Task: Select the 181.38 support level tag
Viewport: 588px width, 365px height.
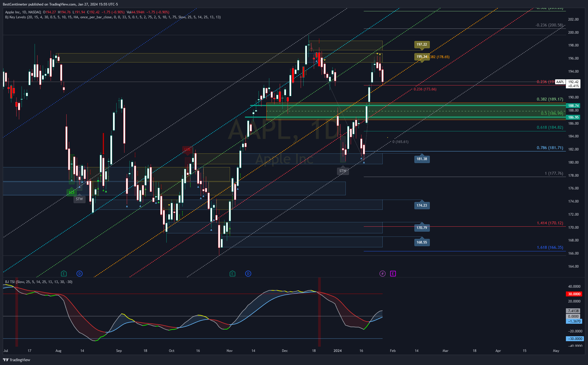Action: tap(422, 159)
